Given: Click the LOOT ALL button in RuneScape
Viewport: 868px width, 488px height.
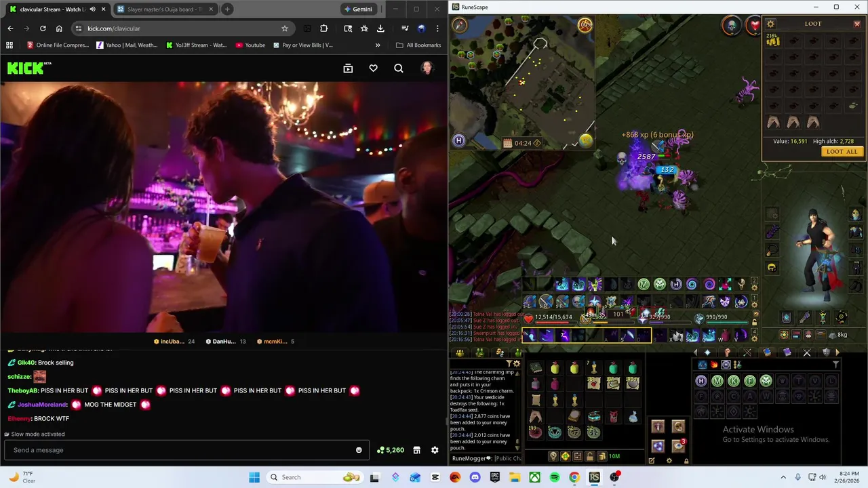Looking at the screenshot, I should [842, 151].
